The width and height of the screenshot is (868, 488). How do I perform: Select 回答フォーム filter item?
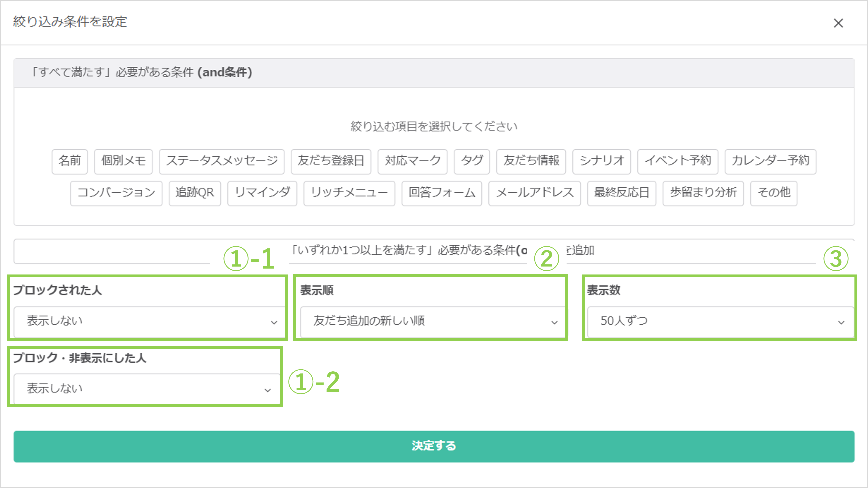[441, 193]
